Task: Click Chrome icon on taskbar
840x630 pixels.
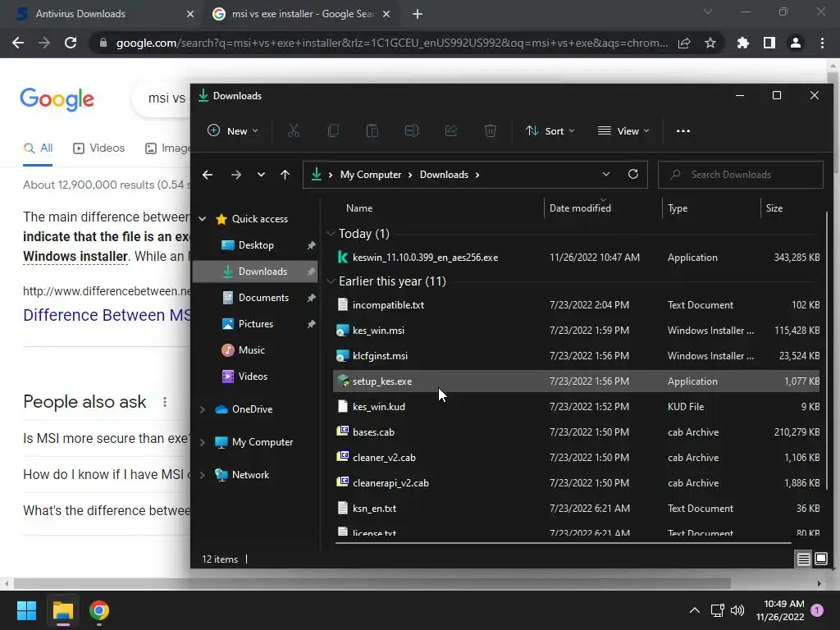Action: click(99, 610)
